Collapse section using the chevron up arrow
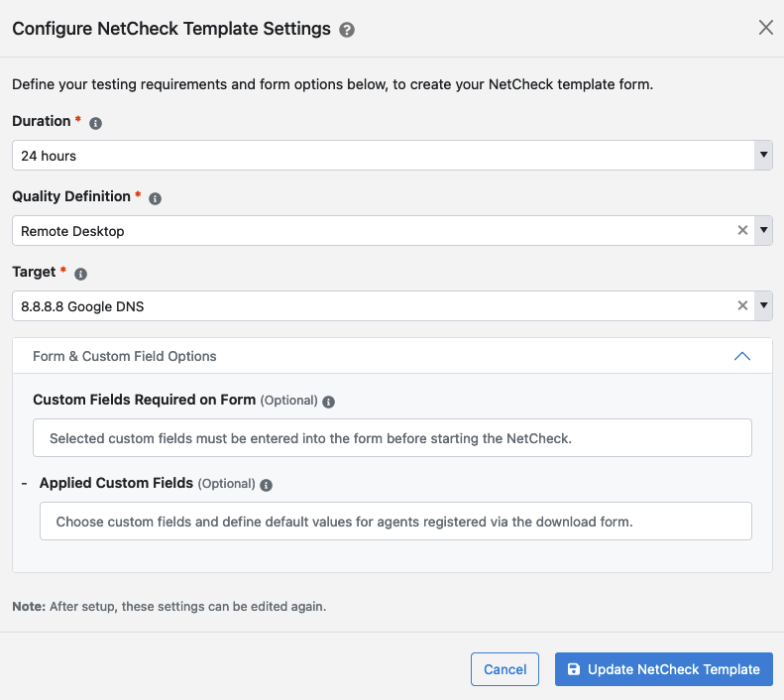This screenshot has height=700, width=784. tap(741, 356)
